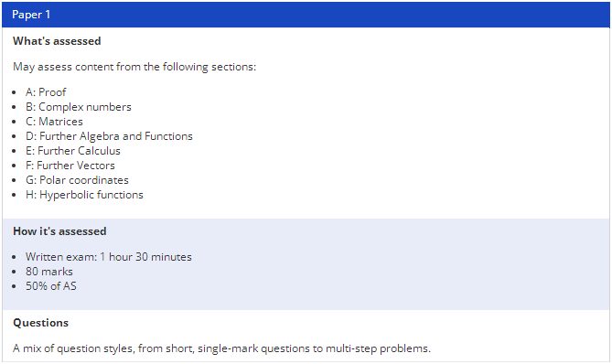Click the bullet point before A: Proof
612x364 pixels.
coord(15,93)
